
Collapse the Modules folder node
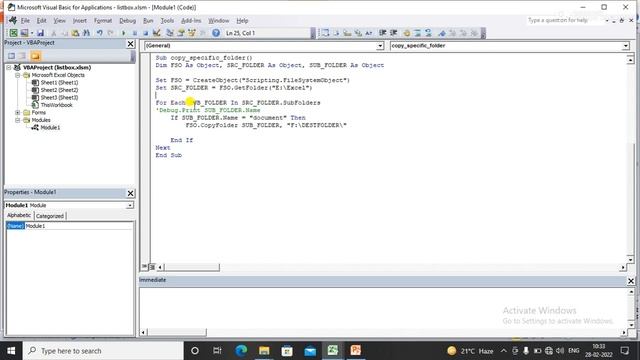pos(18,120)
